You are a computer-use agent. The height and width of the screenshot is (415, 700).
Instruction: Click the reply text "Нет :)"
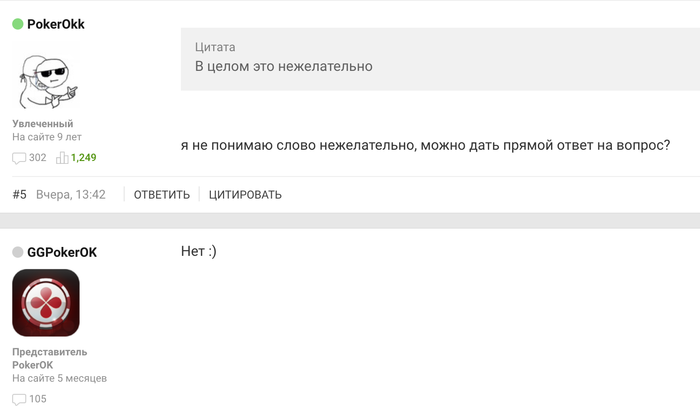[x=199, y=251]
